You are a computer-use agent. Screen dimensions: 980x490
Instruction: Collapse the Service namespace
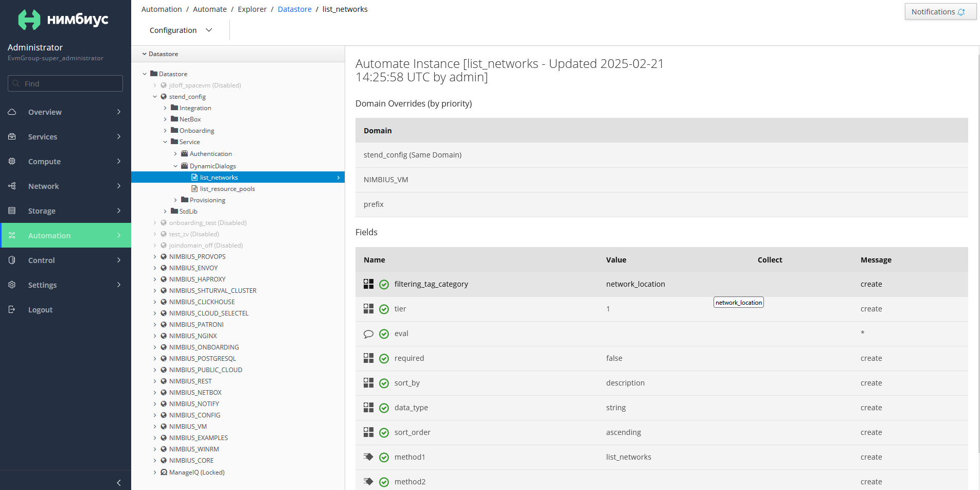(165, 142)
